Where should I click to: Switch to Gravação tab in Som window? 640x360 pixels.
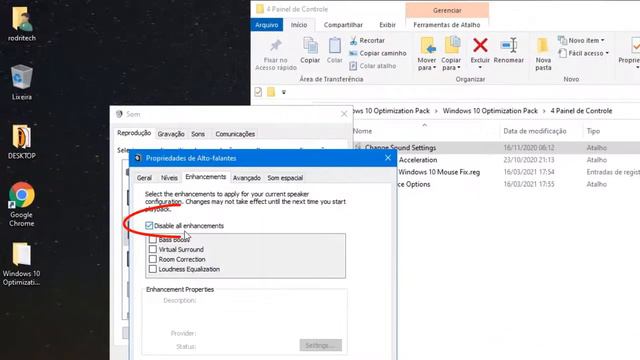pyautogui.click(x=171, y=134)
